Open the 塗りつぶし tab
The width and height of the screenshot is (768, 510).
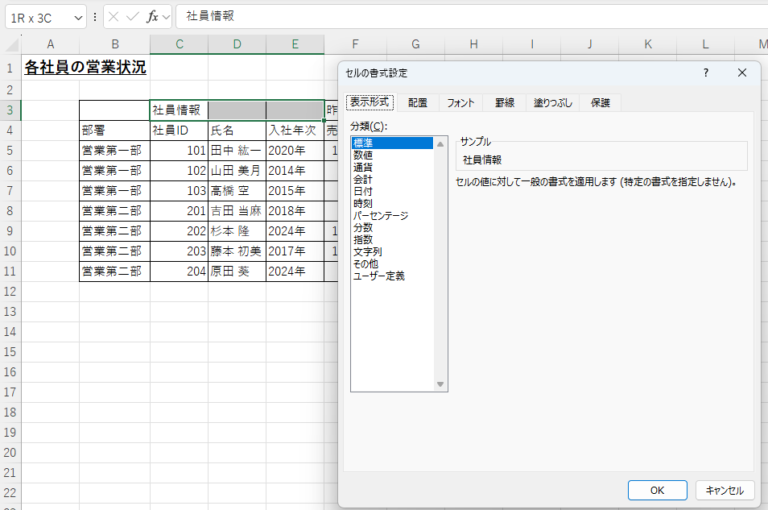552,102
